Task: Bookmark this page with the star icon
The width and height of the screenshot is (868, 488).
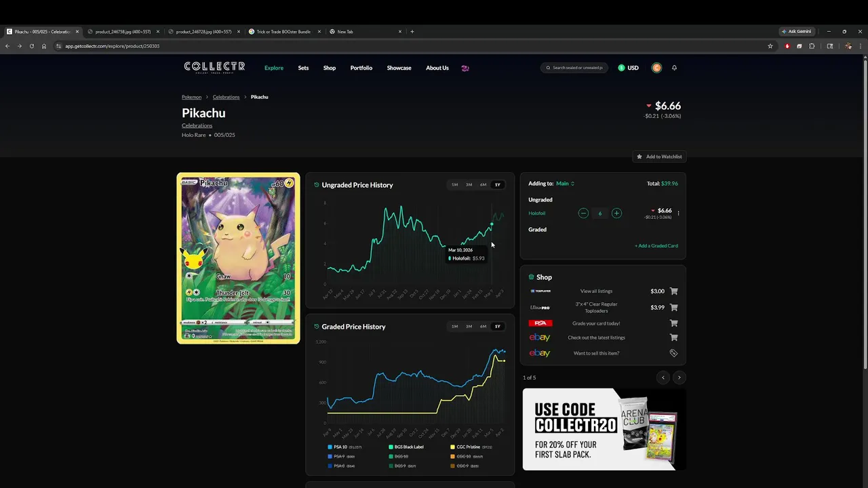Action: 770,46
